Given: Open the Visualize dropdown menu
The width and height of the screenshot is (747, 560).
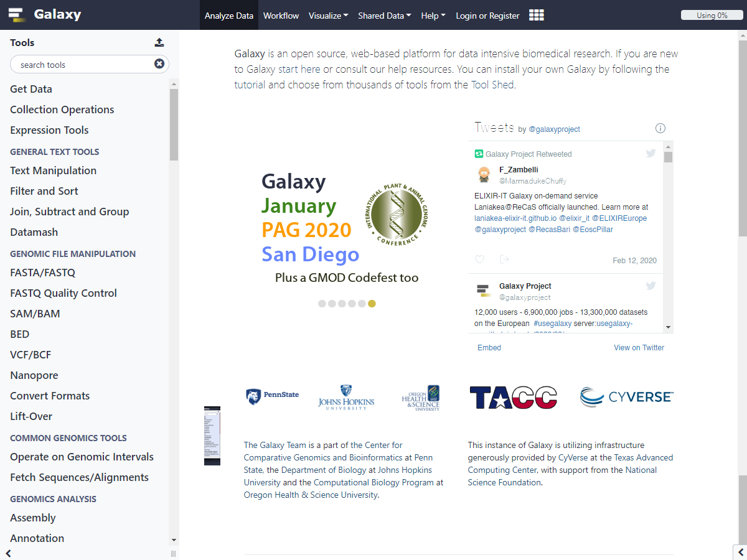Looking at the screenshot, I should (328, 16).
